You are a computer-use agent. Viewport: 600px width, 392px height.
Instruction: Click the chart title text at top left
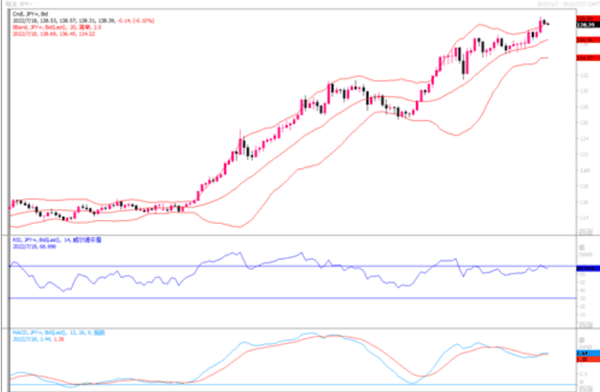pyautogui.click(x=19, y=4)
